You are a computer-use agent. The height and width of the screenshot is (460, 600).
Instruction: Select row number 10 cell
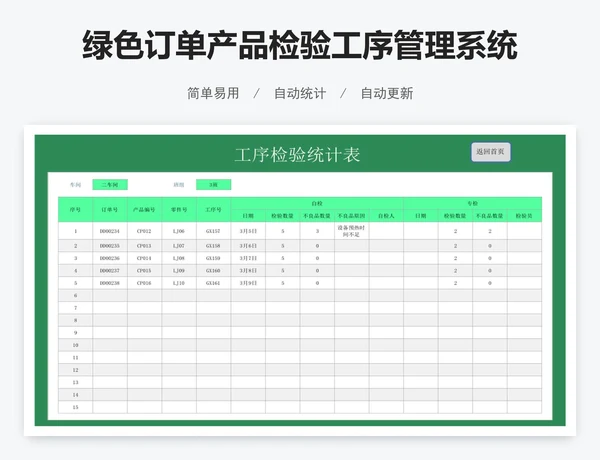75,345
